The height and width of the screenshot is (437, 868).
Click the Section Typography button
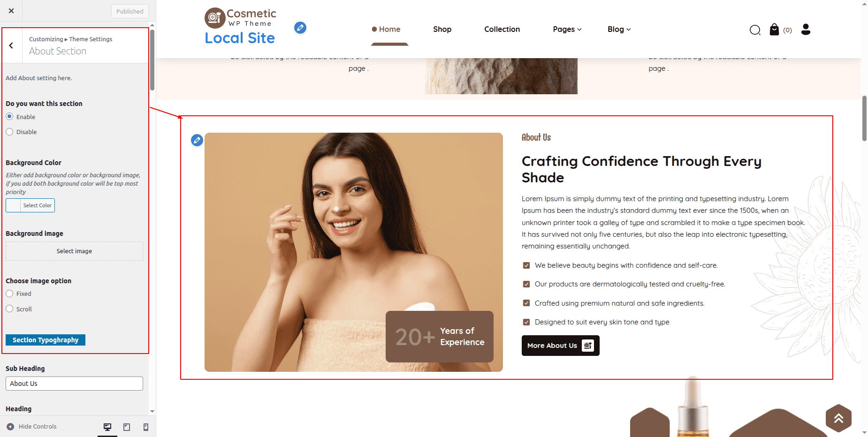click(46, 340)
